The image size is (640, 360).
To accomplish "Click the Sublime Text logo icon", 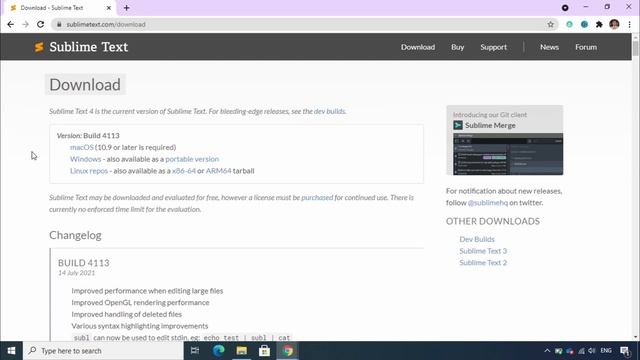I will (39, 47).
